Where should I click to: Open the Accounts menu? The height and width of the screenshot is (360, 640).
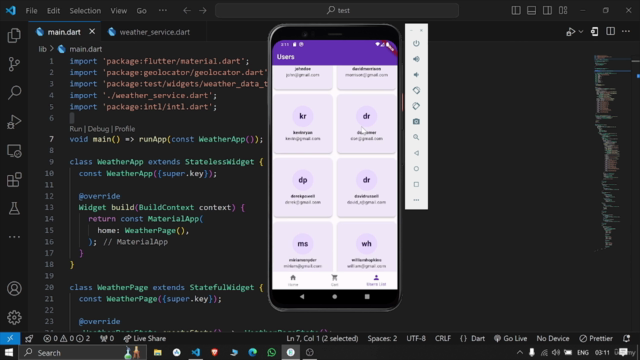(x=14, y=289)
